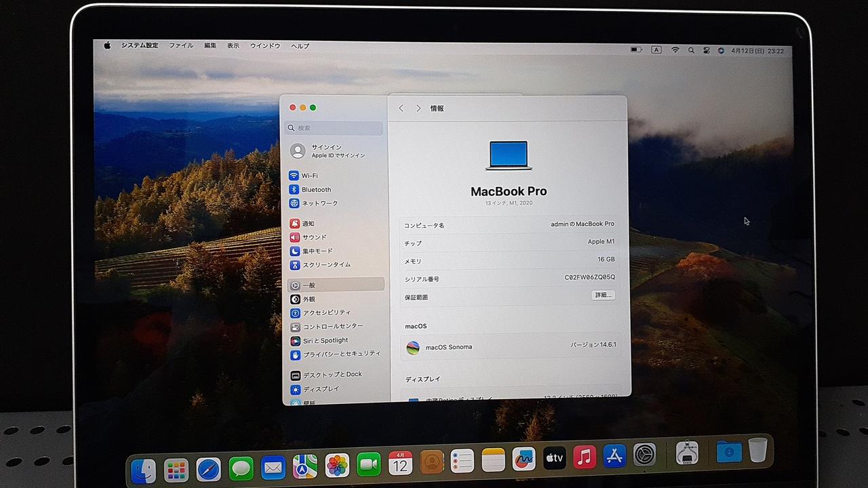Image resolution: width=868 pixels, height=488 pixels.
Task: Select プライバシーとセキュリティ in sidebar
Action: coord(340,354)
